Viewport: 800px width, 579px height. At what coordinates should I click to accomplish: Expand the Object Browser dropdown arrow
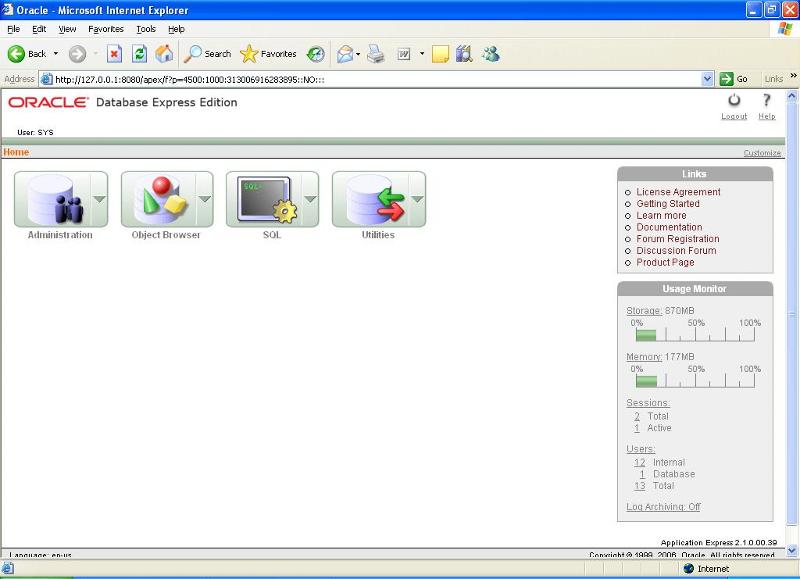coord(205,199)
